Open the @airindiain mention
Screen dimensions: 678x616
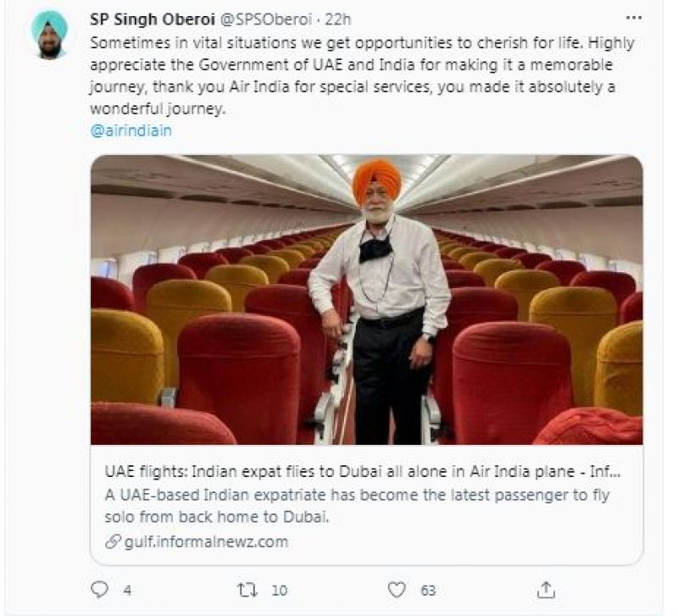coord(130,131)
